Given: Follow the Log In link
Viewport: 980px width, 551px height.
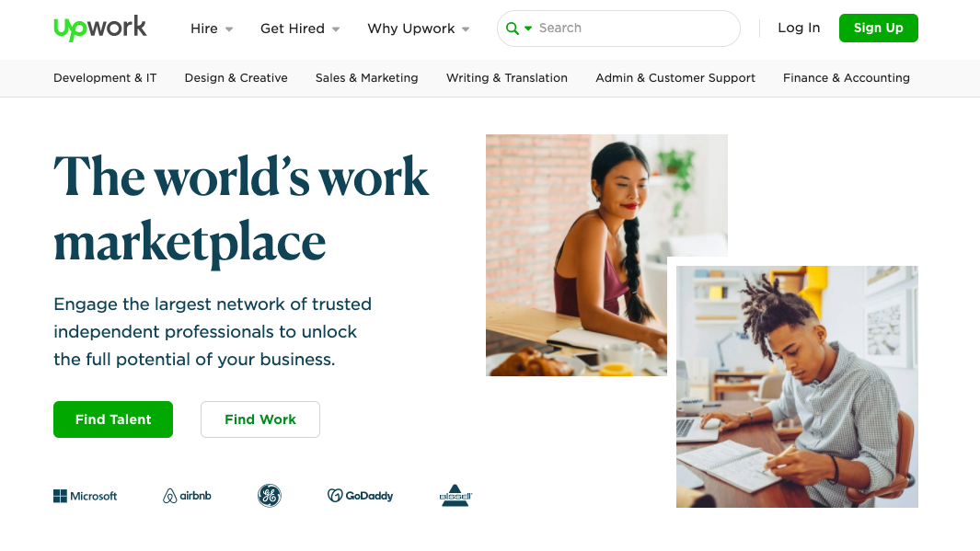Looking at the screenshot, I should [x=799, y=29].
